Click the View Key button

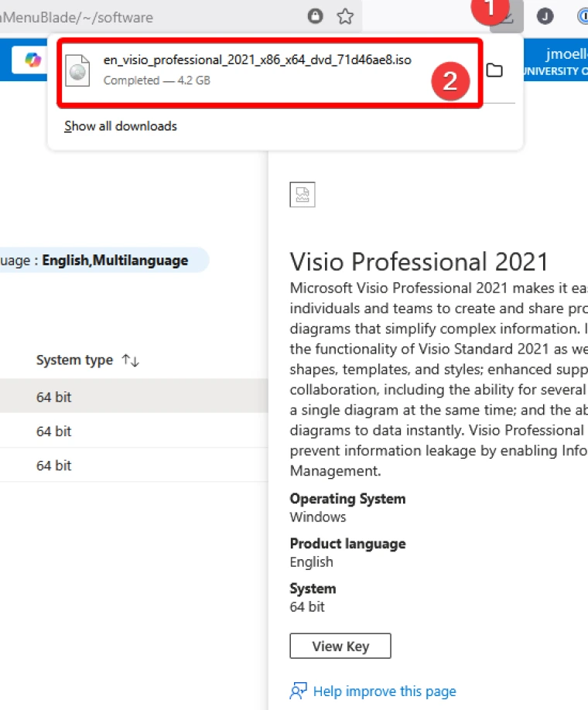pyautogui.click(x=340, y=646)
